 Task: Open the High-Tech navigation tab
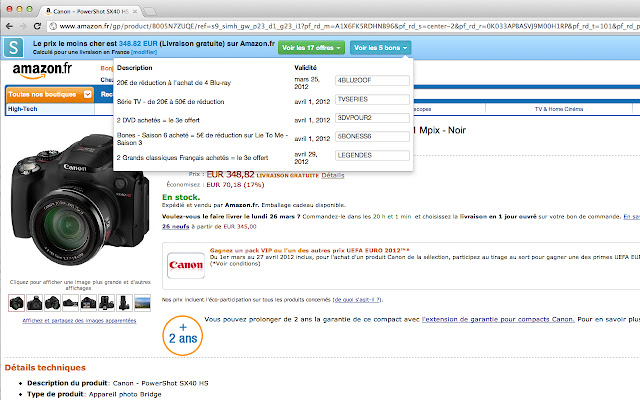22,109
